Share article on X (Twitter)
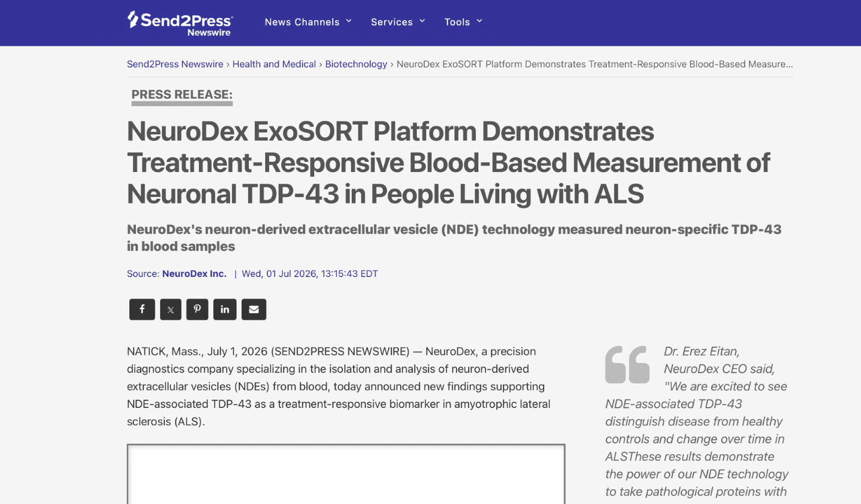 (170, 309)
